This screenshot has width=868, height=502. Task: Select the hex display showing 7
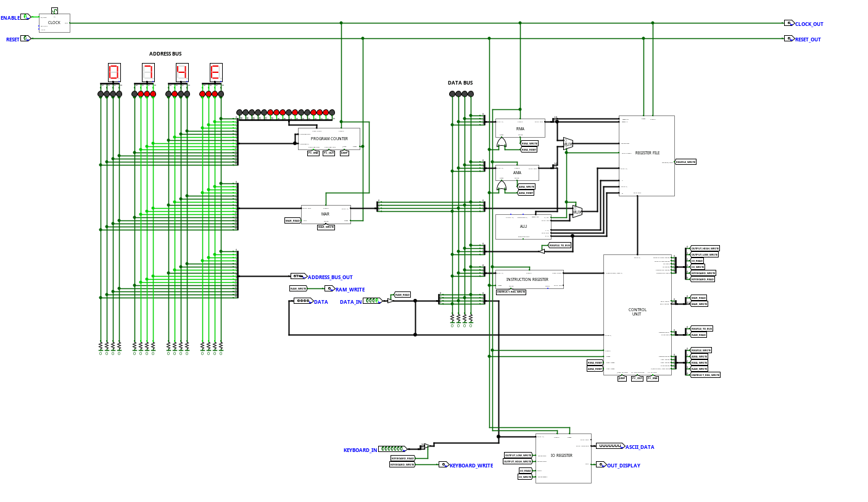click(x=148, y=72)
